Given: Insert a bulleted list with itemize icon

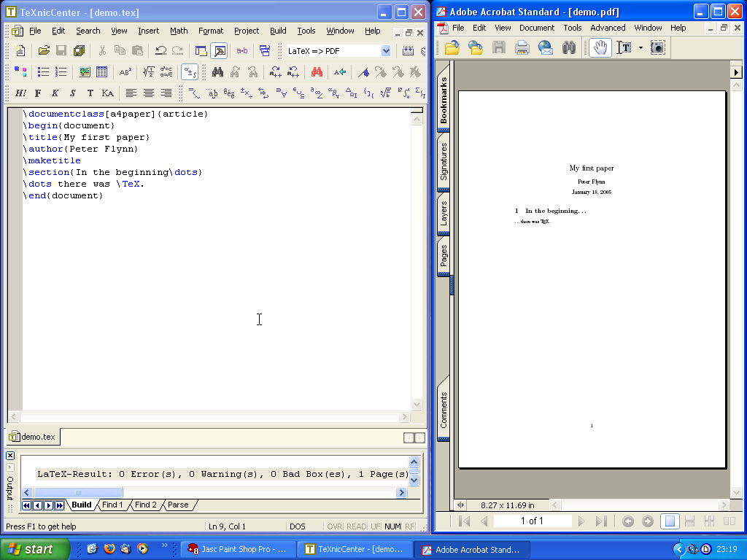Looking at the screenshot, I should point(44,72).
